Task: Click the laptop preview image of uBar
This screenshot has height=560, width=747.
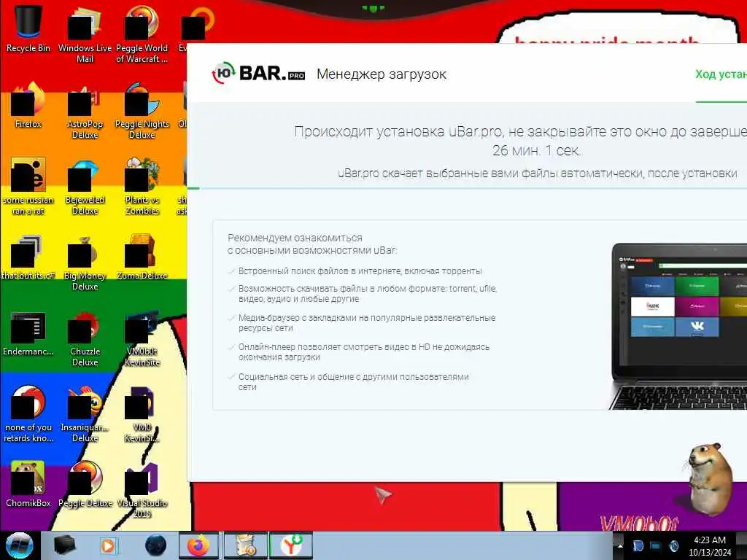Action: pos(678,326)
